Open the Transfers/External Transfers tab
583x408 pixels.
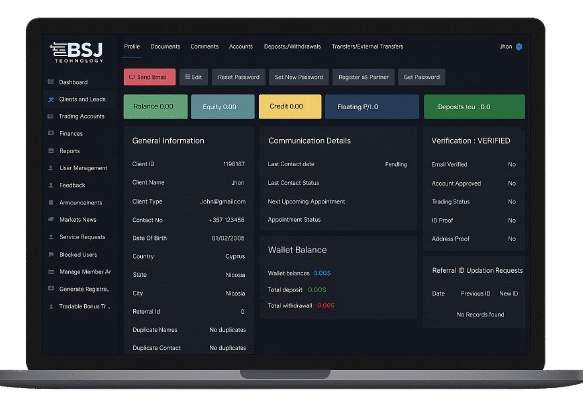coord(367,46)
